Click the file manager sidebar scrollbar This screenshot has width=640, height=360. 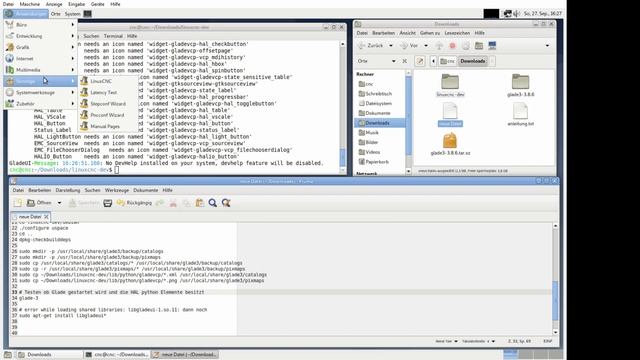tap(409, 122)
